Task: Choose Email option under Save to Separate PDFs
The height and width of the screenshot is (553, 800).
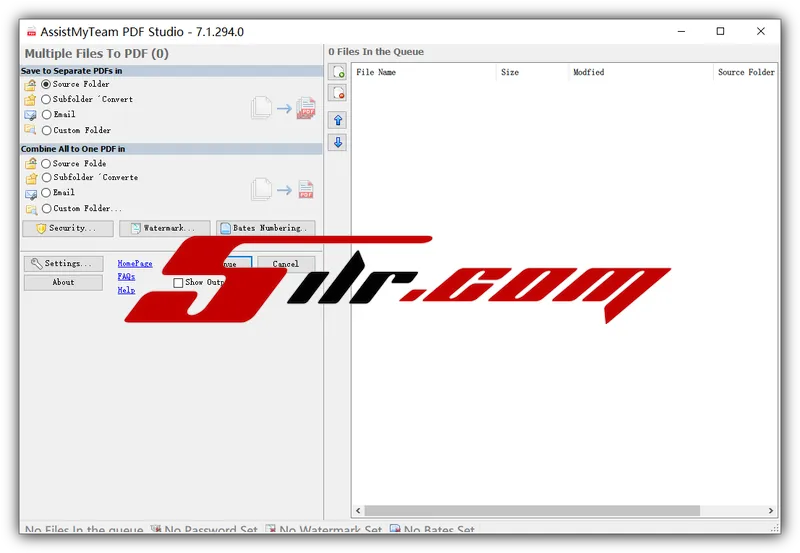Action: click(x=58, y=114)
